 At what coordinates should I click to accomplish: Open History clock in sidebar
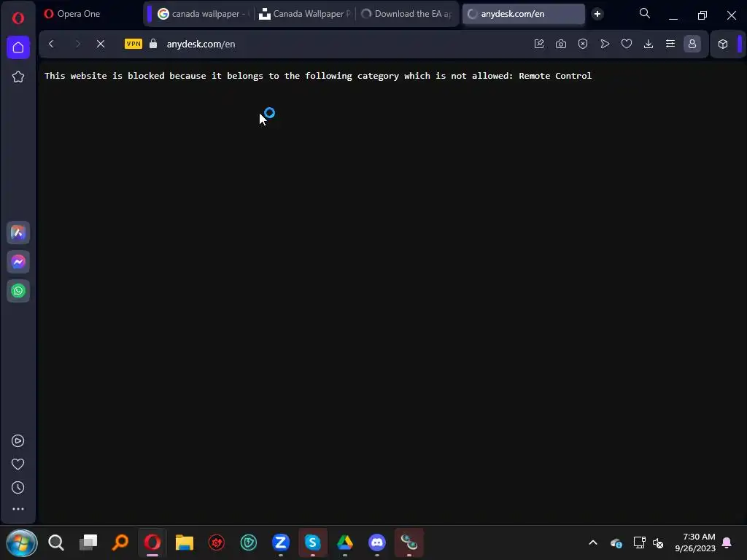point(18,488)
